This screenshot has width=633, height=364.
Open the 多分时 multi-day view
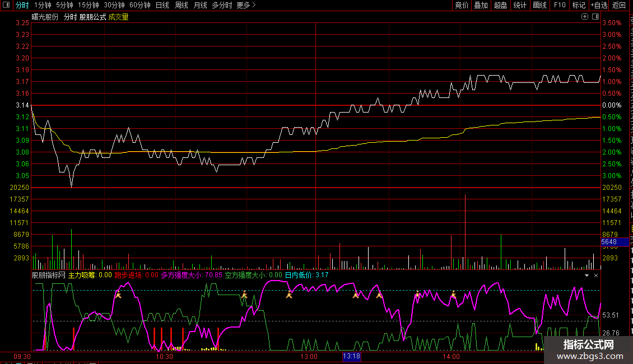pyautogui.click(x=222, y=5)
